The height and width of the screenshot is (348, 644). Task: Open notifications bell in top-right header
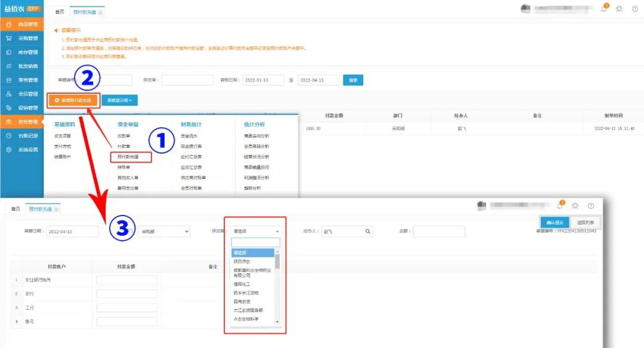point(603,9)
